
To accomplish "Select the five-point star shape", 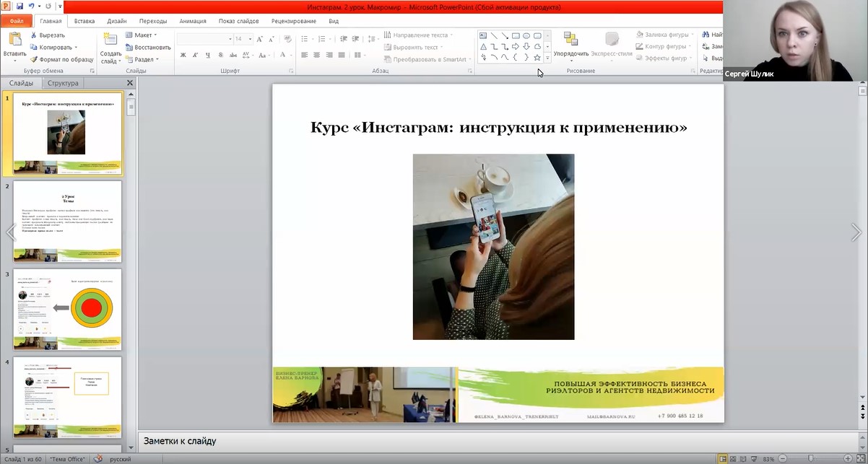I will [x=537, y=57].
